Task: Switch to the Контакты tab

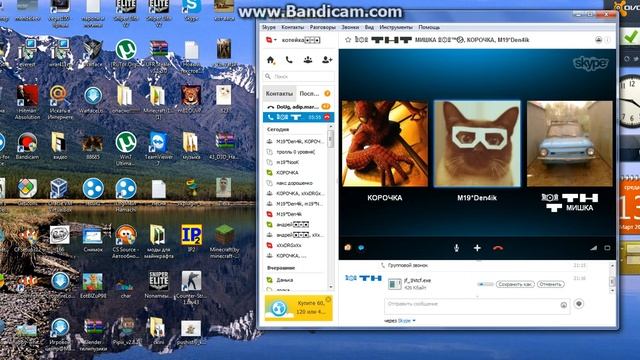Action: 279,93
